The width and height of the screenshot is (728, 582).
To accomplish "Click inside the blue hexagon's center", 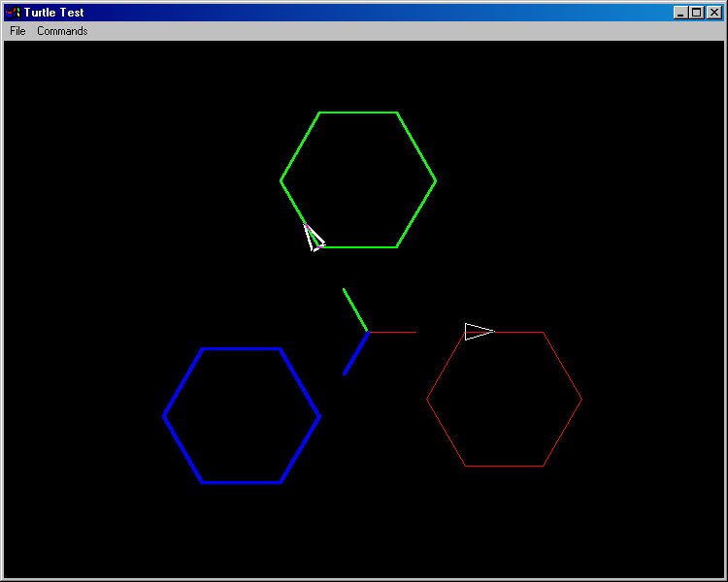I will 241,415.
